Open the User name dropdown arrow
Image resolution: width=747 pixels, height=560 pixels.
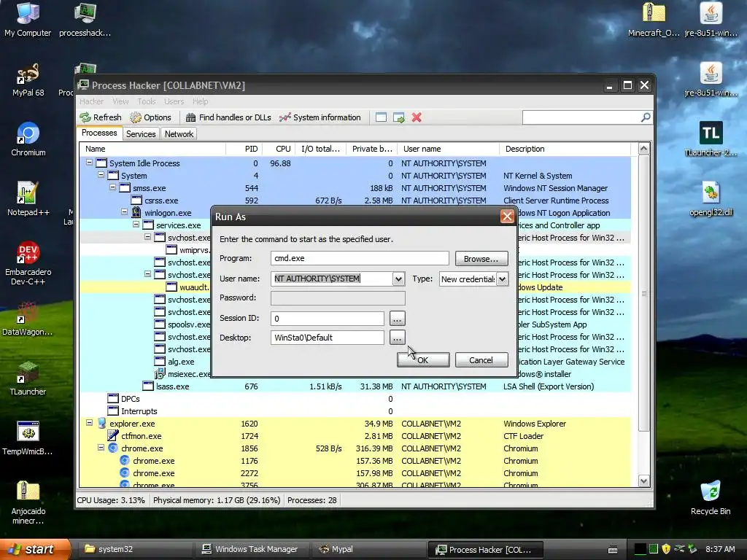coord(399,279)
